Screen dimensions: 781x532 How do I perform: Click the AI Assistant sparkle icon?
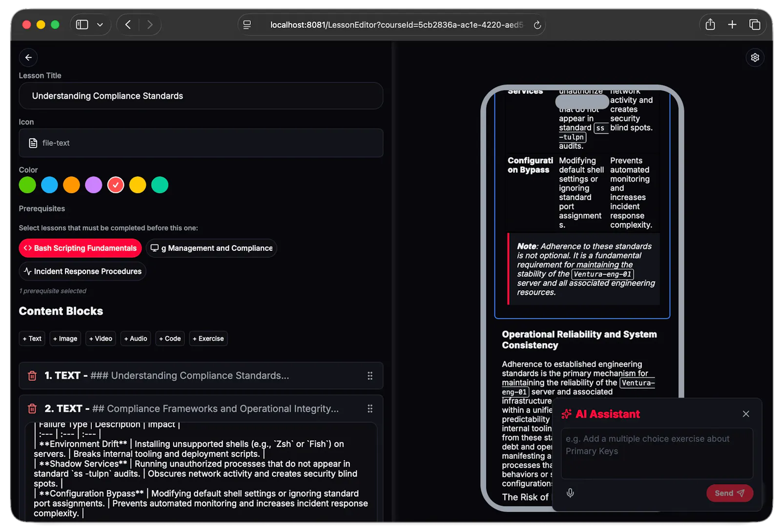tap(566, 414)
